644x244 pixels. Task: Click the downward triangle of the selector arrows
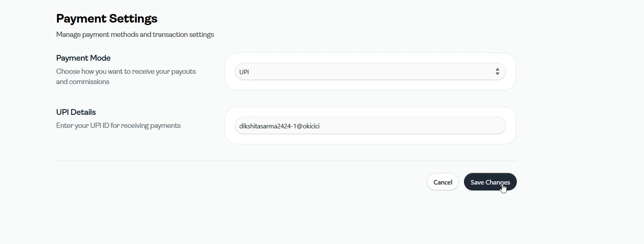pyautogui.click(x=497, y=74)
